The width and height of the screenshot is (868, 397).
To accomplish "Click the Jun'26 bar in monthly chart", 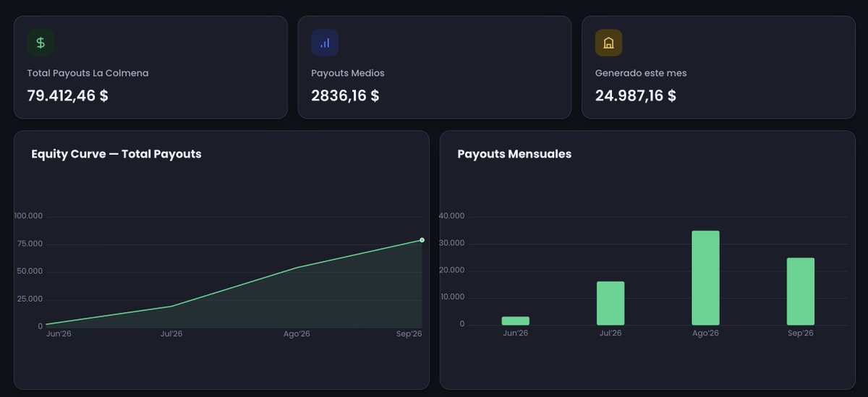I will tap(516, 321).
